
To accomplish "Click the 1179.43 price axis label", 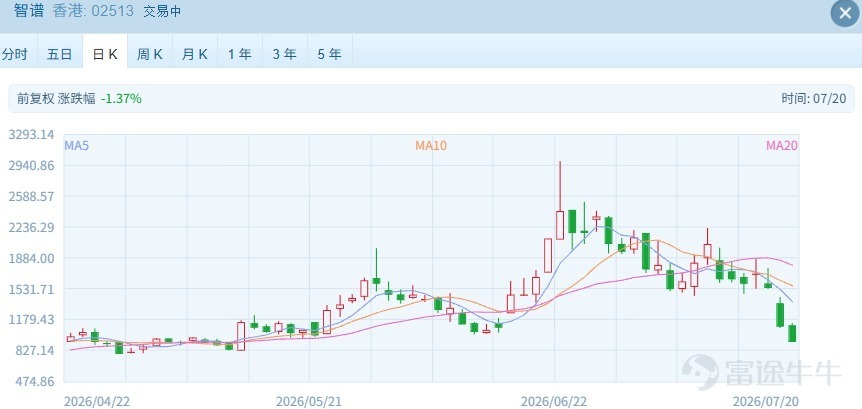I will tap(31, 319).
